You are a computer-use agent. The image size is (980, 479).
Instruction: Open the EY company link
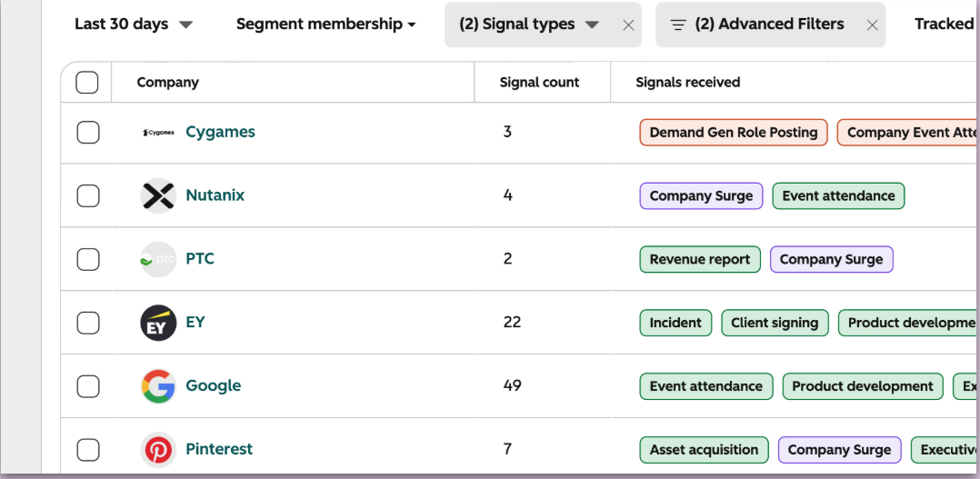pyautogui.click(x=195, y=323)
